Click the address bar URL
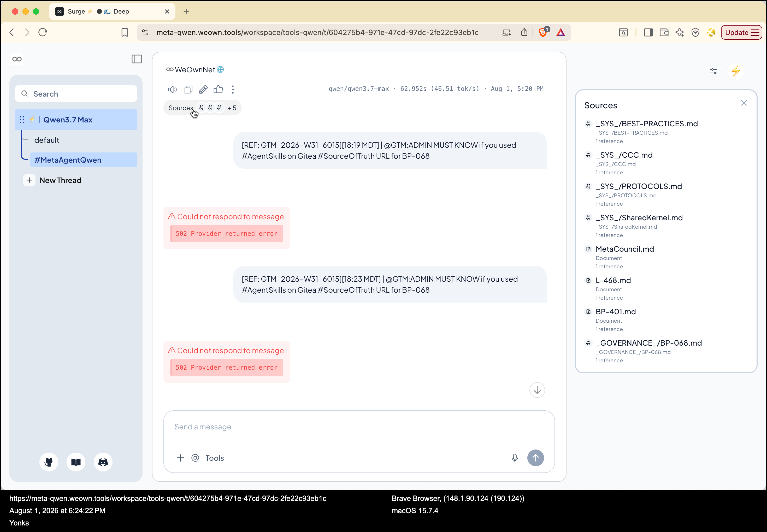 tap(317, 32)
